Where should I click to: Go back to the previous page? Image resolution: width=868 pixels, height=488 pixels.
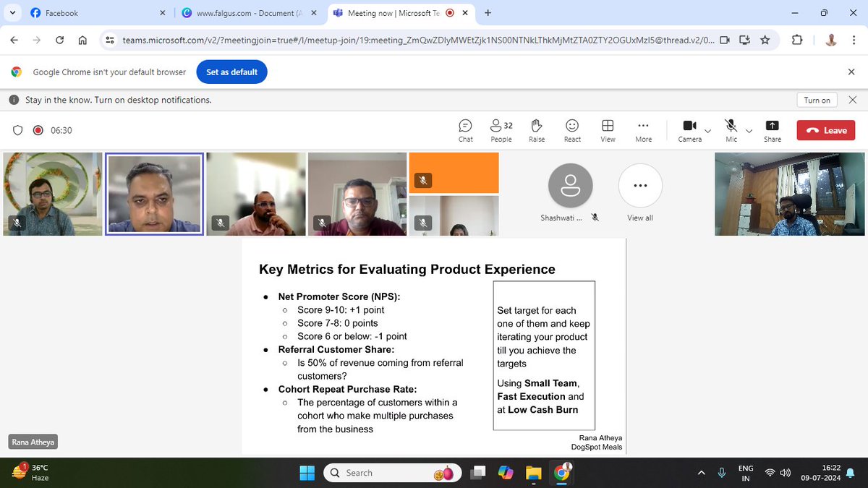click(15, 40)
